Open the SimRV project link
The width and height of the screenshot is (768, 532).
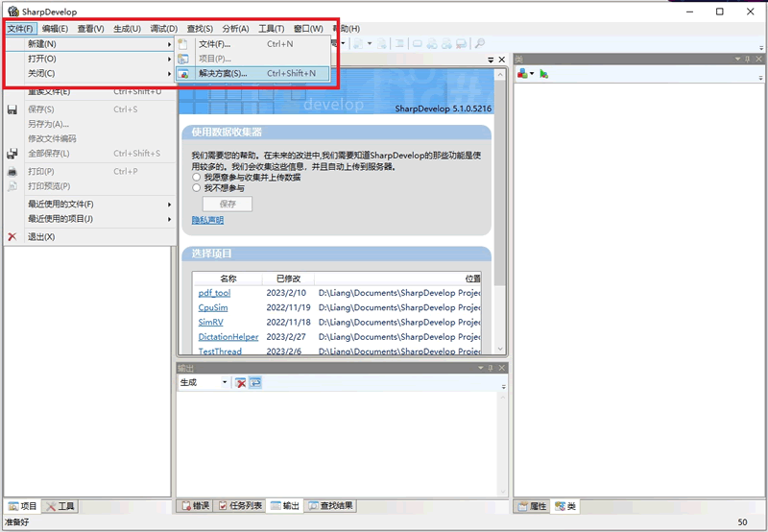[x=210, y=323]
